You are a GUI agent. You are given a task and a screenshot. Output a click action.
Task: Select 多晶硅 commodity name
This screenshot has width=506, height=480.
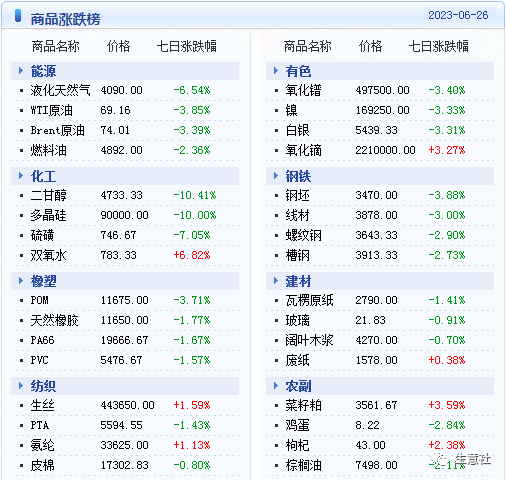[x=49, y=215]
